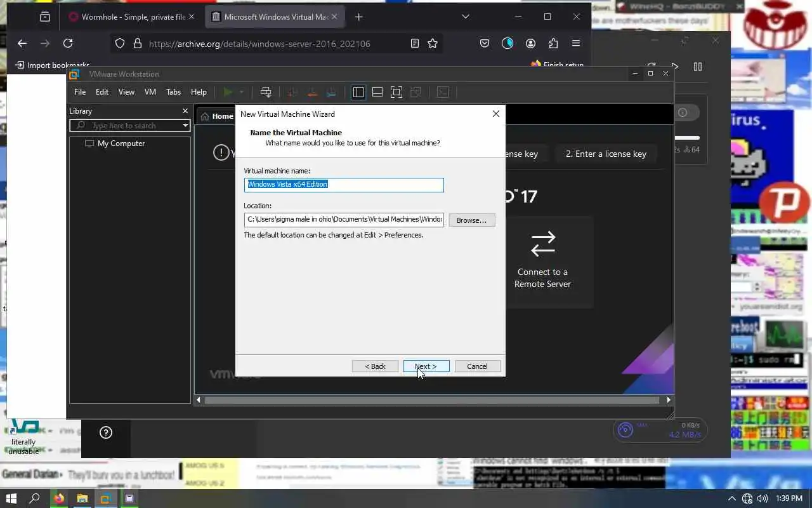Click Browse to choose VM location
This screenshot has width=812, height=508.
(471, 220)
